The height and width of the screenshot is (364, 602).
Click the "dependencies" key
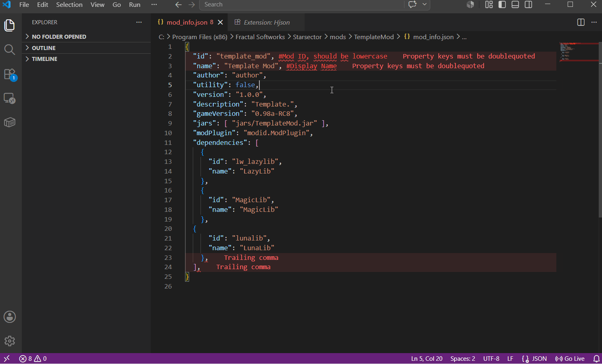click(220, 142)
